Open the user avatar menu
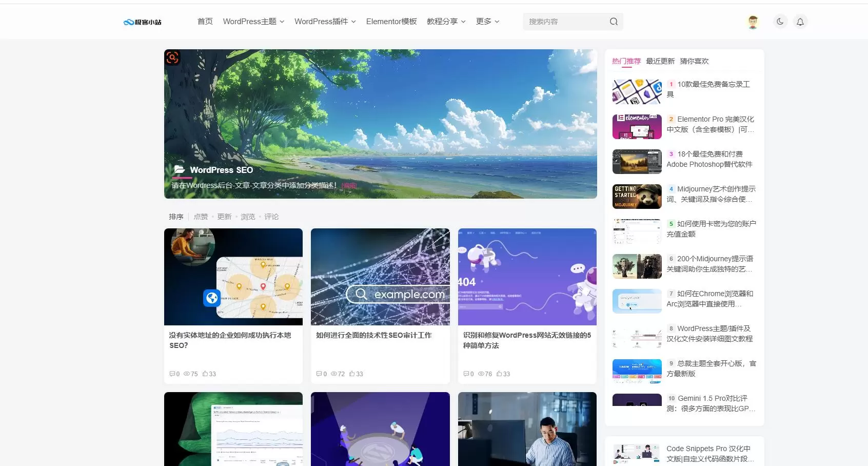This screenshot has width=868, height=466. click(753, 22)
